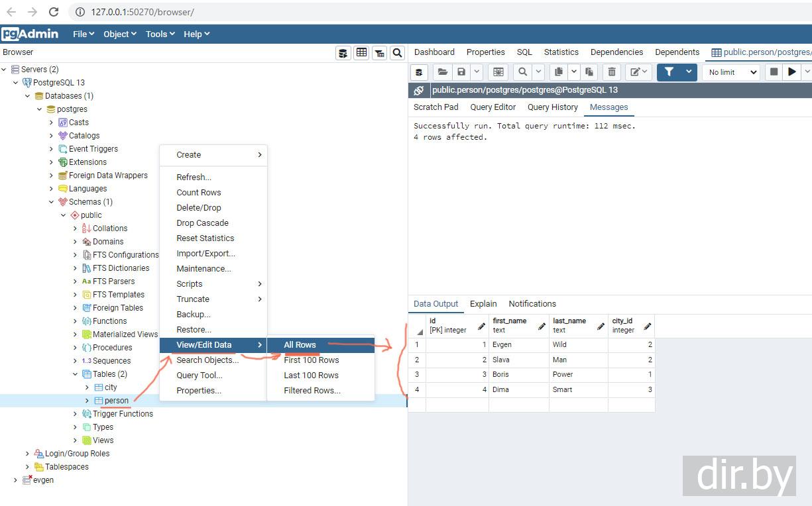Image resolution: width=812 pixels, height=506 pixels.
Task: Click the Open File folder icon
Action: [443, 72]
